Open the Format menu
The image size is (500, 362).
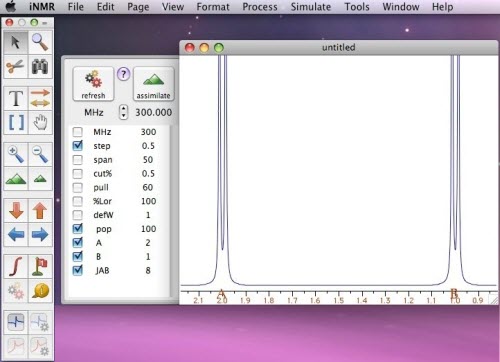coord(213,7)
